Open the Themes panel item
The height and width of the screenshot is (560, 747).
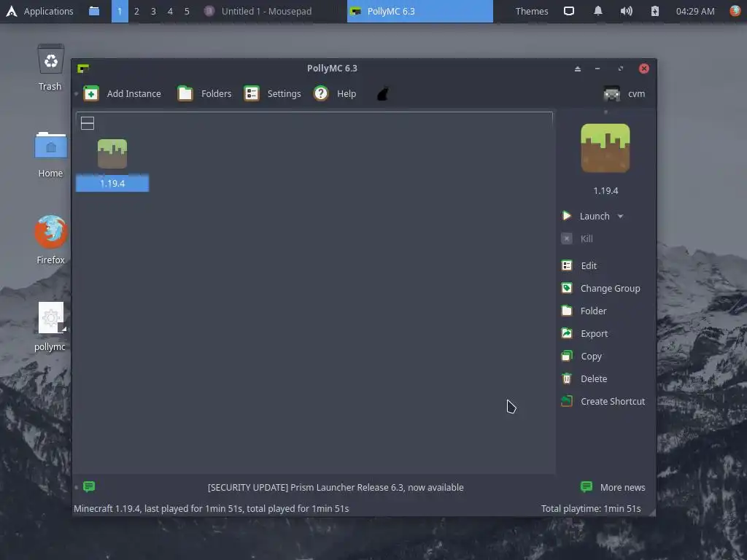click(532, 11)
